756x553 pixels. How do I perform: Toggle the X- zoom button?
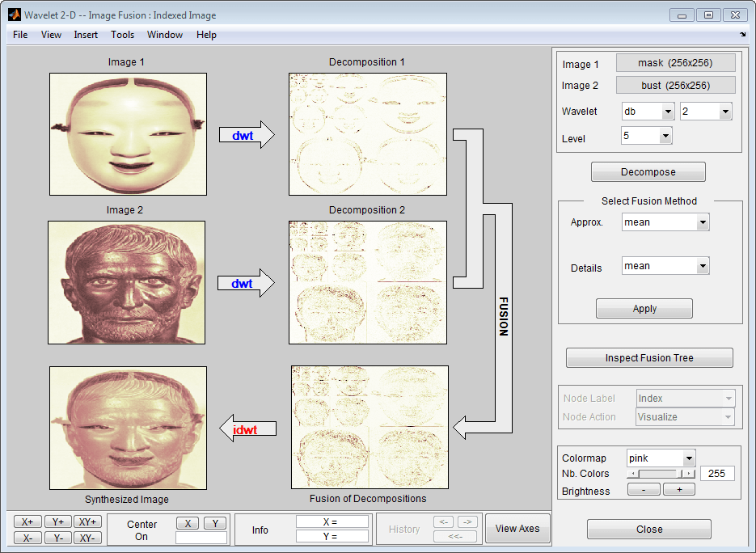tap(27, 538)
